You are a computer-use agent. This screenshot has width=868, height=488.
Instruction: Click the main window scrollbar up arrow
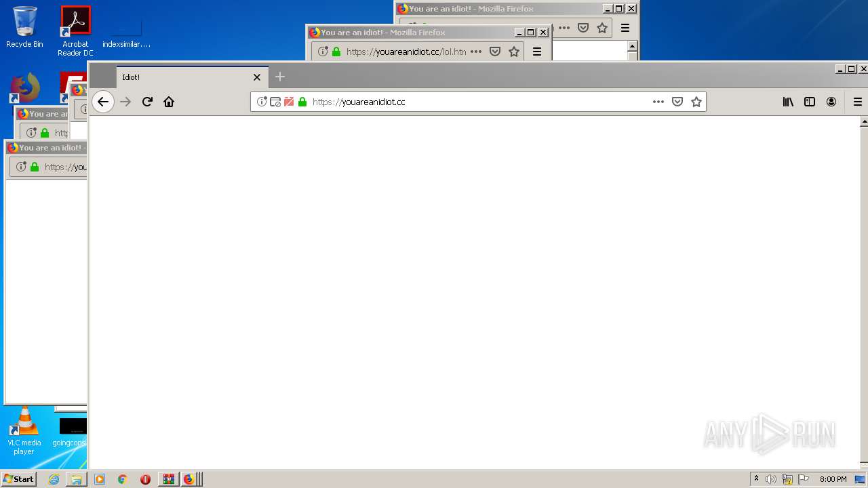tap(864, 122)
